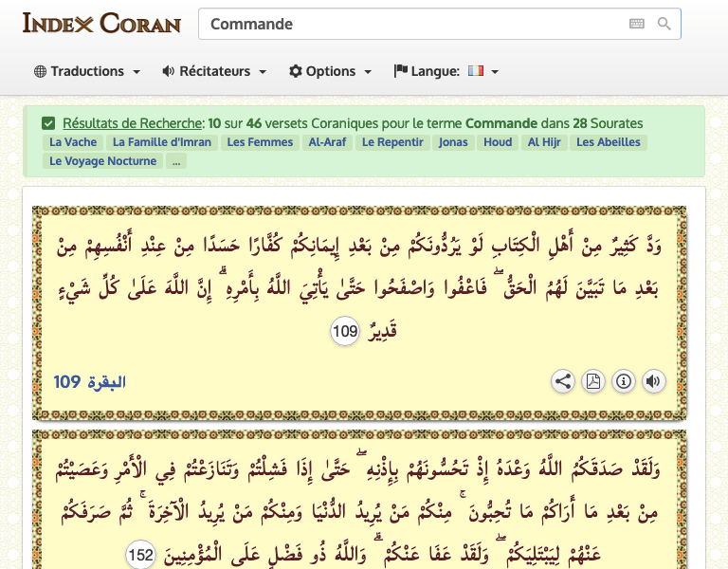Select the Le Voyage Nocturne tag
This screenshot has height=569, width=728.
point(103,161)
